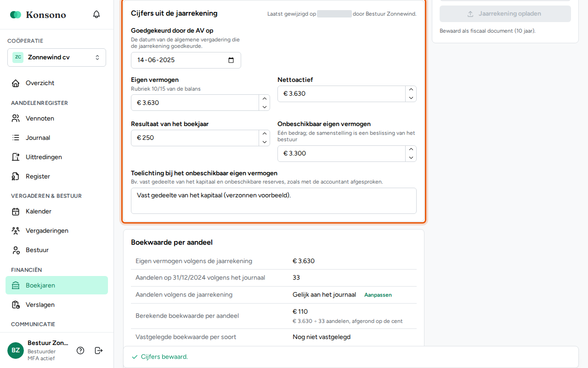Open the Journaal page

click(x=57, y=138)
